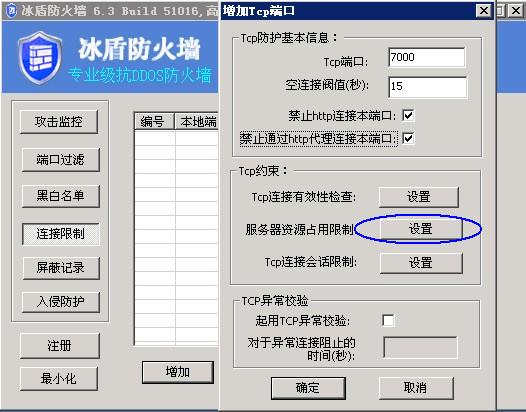This screenshot has height=412, width=526.
Task: Close the 增加Tcp端口 dialog
Action: (x=483, y=11)
